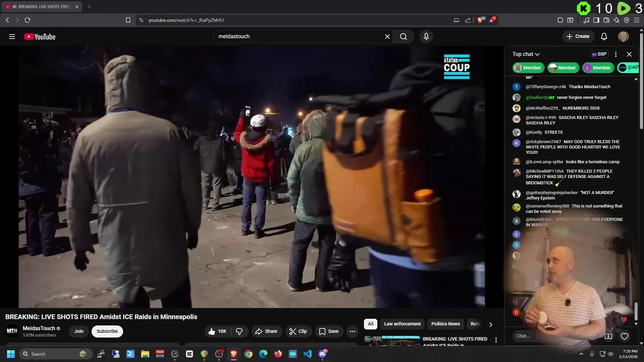The image size is (644, 362).
Task: Open browser extensions puzzle icon
Action: pyautogui.click(x=560, y=20)
